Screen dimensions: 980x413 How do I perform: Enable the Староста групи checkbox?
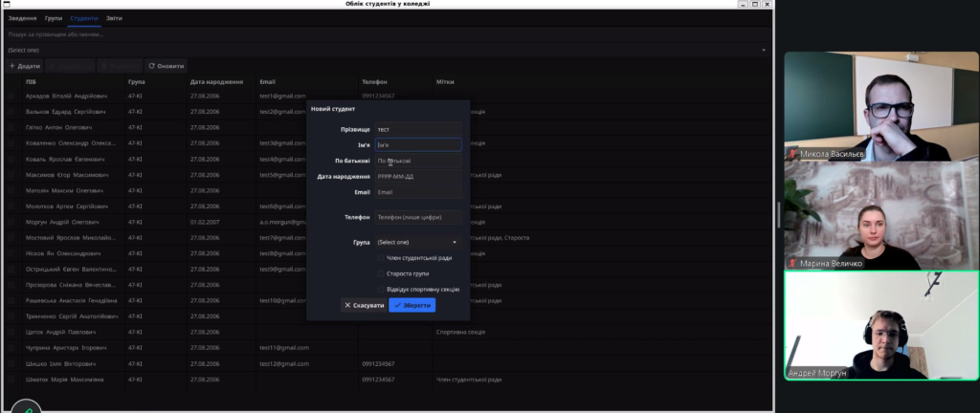point(380,273)
